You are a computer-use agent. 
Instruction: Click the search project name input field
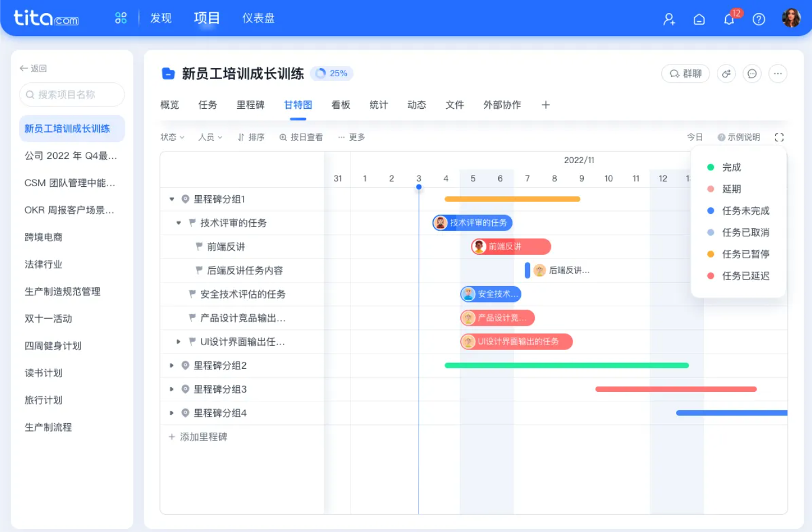tap(72, 95)
